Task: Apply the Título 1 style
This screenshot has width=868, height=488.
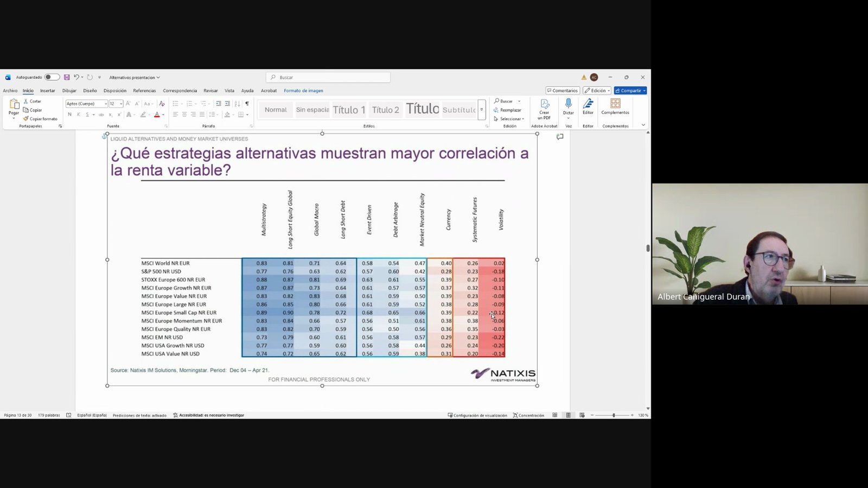Action: click(x=349, y=110)
